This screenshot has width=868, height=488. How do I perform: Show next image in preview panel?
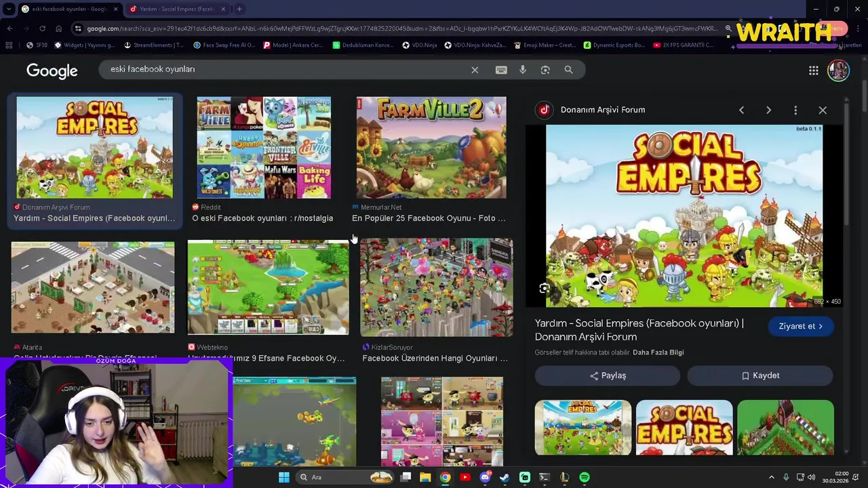pos(768,110)
